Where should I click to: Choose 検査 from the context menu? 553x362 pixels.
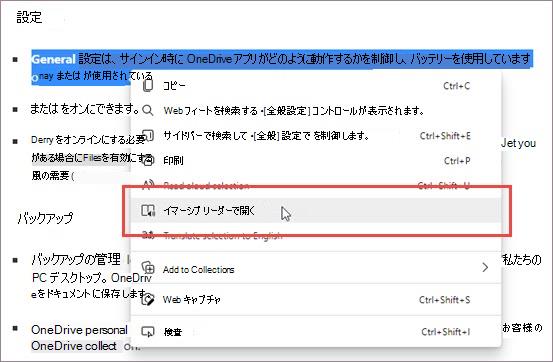tap(316, 332)
